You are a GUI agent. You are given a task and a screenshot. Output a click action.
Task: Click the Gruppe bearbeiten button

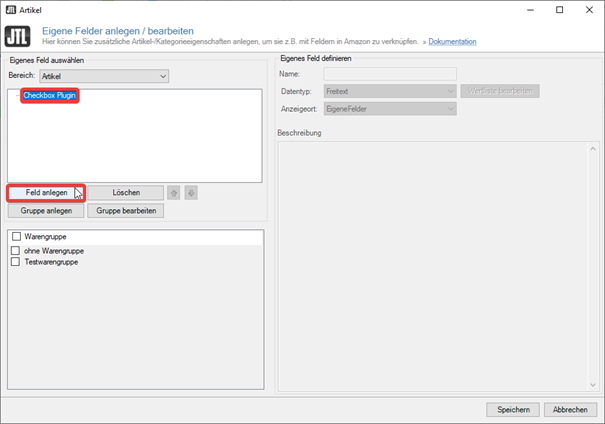(126, 211)
